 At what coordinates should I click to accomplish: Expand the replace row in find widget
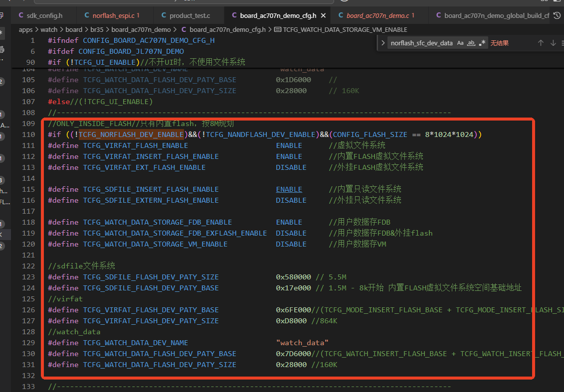point(382,43)
